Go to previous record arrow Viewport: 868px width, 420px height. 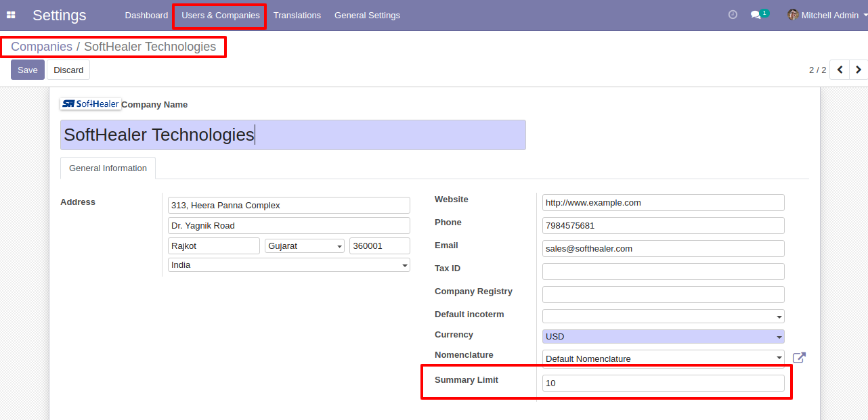pos(840,70)
